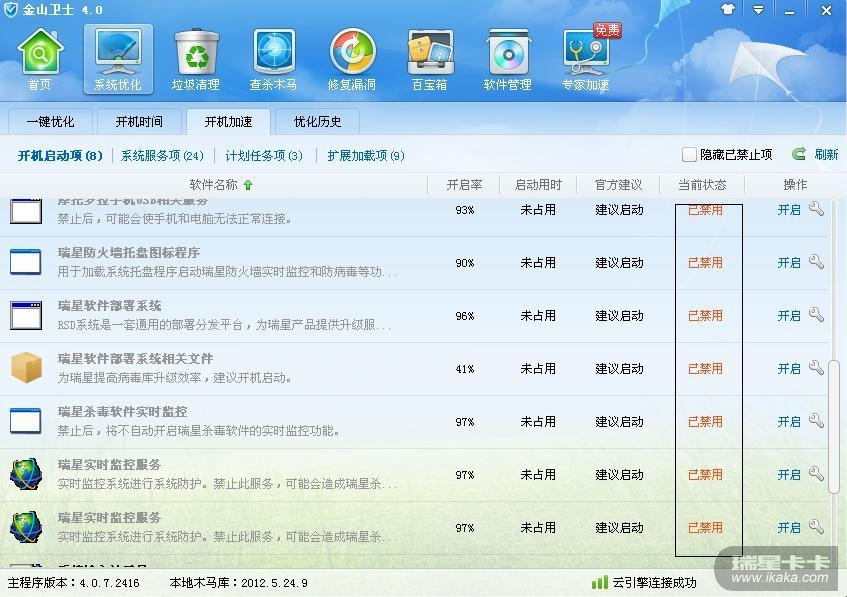
Task: Click wrench icon for 瑞星软件部署系统 row
Action: click(816, 315)
